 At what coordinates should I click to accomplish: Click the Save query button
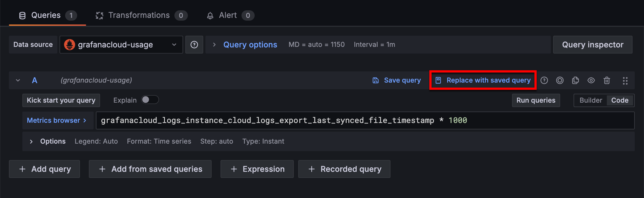point(397,80)
